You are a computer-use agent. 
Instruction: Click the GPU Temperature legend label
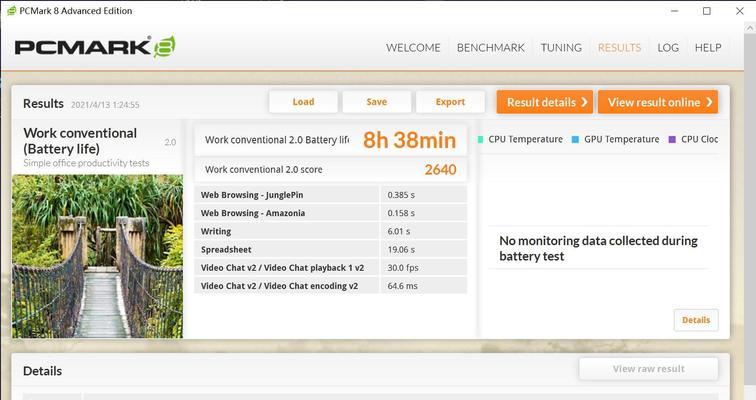621,139
